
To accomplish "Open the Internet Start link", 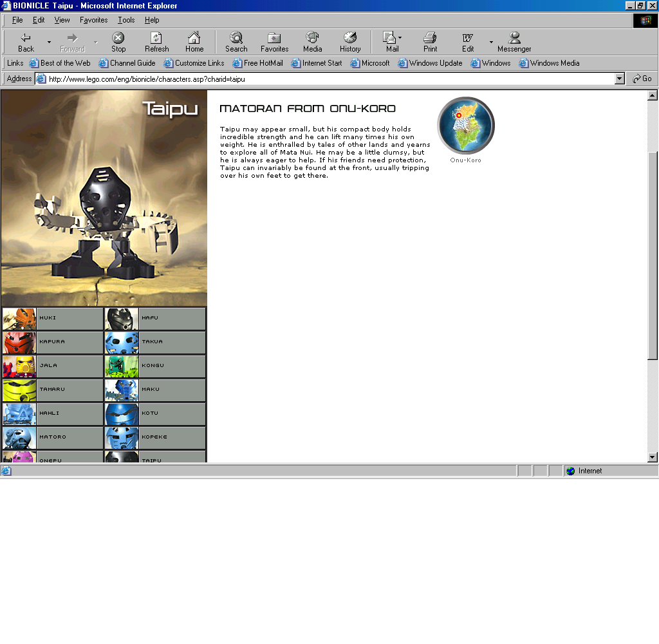I will 317,63.
